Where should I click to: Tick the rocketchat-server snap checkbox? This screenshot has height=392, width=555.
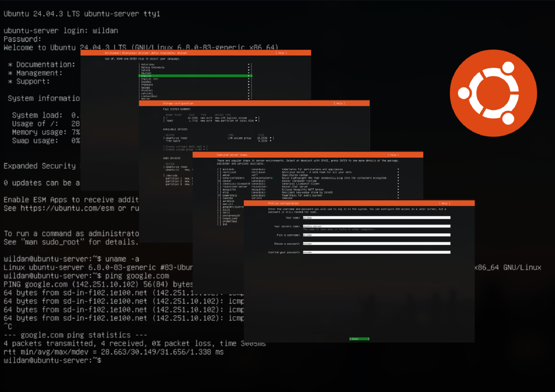click(x=219, y=187)
